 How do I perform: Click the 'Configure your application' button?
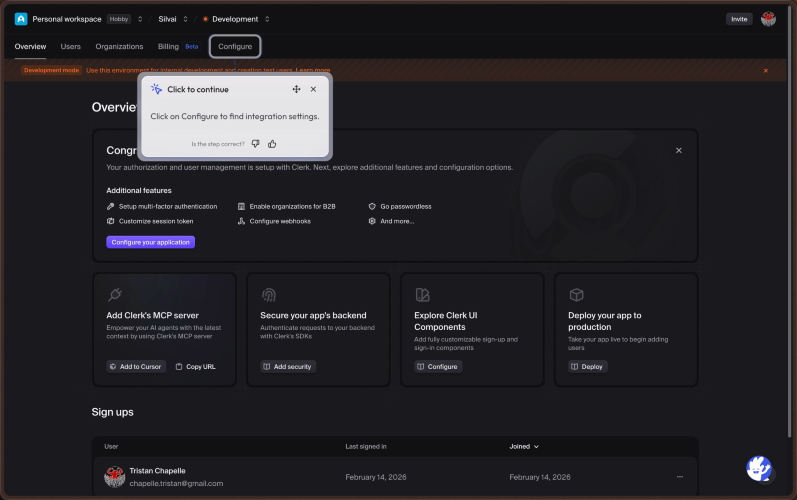[x=150, y=242]
